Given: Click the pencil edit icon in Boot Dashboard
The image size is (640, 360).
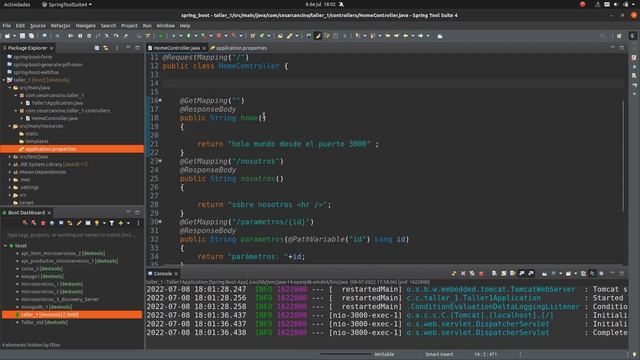Looking at the screenshot, I should (79, 223).
